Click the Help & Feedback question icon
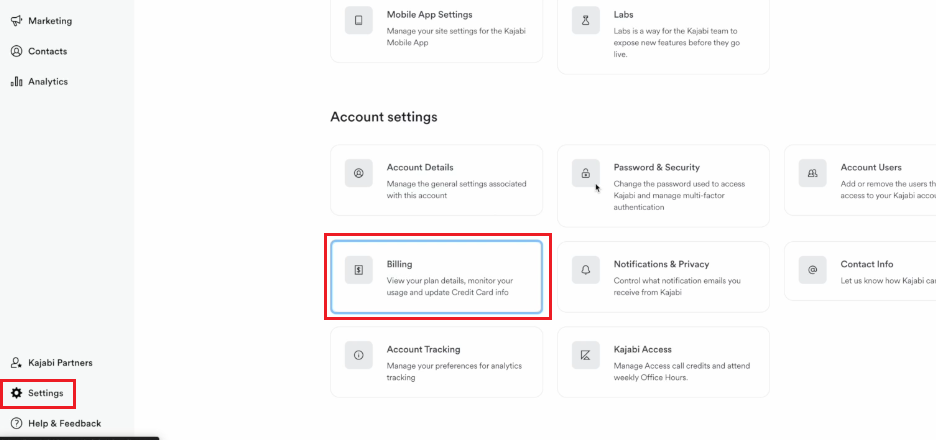 (17, 424)
